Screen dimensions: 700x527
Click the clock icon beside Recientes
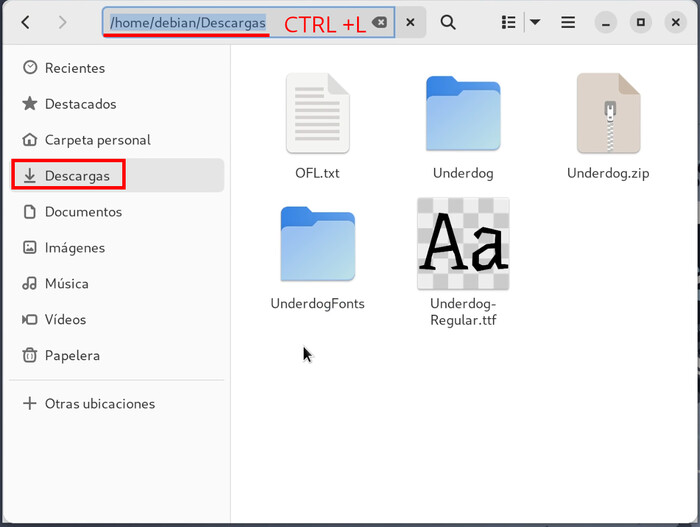[x=30, y=67]
